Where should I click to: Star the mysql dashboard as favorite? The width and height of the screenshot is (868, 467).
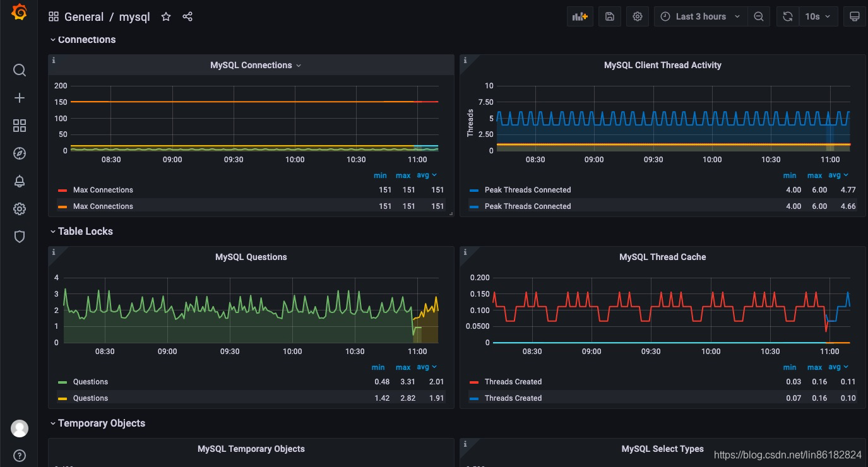pos(166,17)
